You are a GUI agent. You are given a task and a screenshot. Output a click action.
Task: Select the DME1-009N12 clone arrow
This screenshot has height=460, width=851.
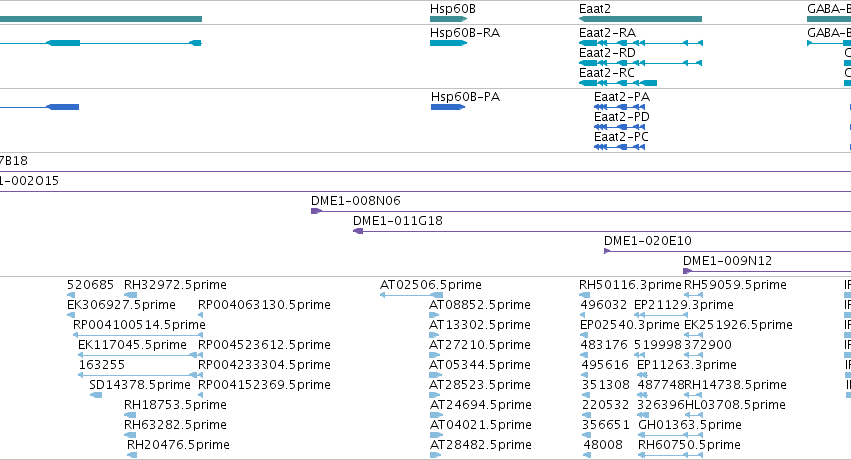pos(688,271)
